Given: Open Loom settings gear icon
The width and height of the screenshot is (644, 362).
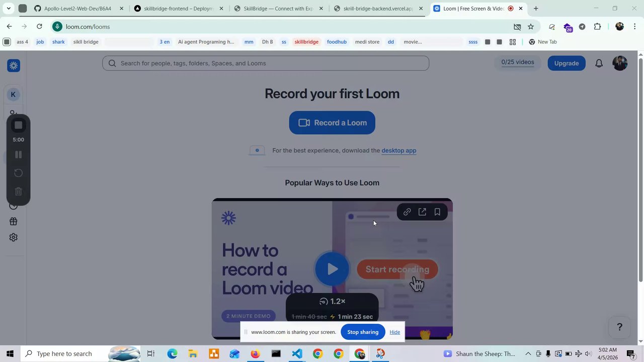Looking at the screenshot, I should click(14, 237).
